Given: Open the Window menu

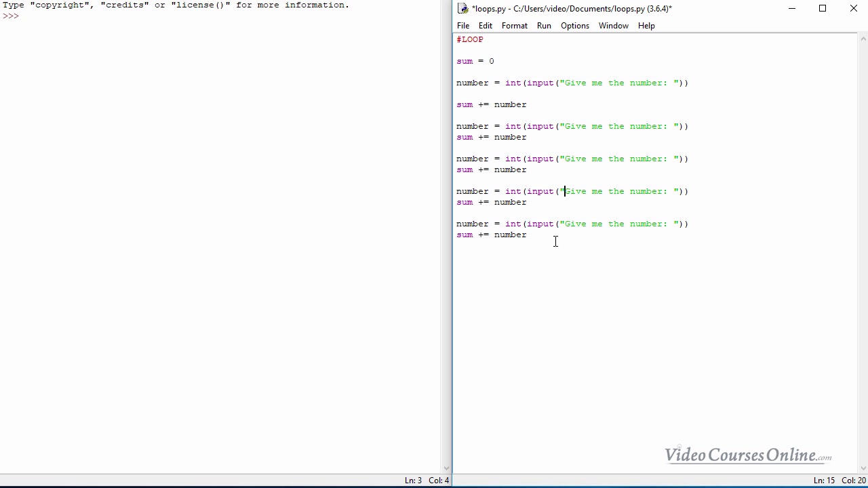Looking at the screenshot, I should pos(614,26).
